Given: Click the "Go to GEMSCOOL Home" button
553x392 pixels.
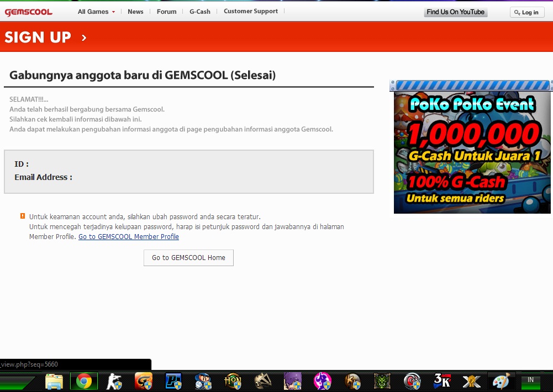Looking at the screenshot, I should [x=188, y=257].
